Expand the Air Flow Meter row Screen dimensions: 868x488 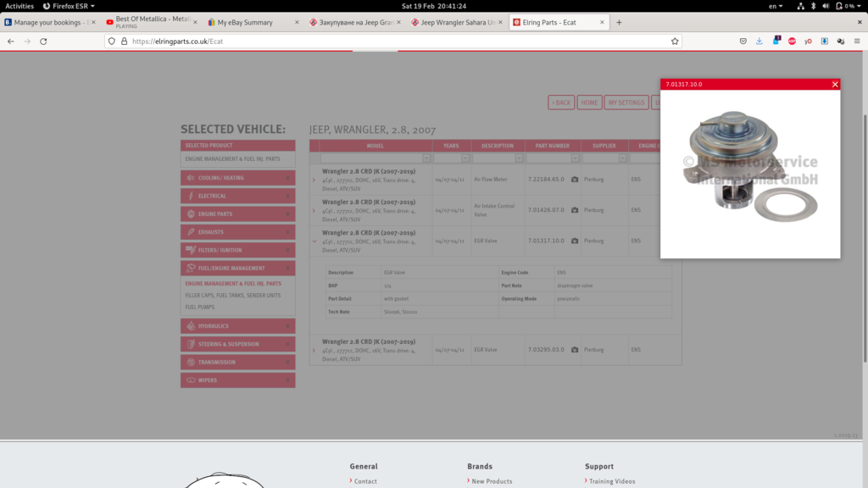point(314,180)
